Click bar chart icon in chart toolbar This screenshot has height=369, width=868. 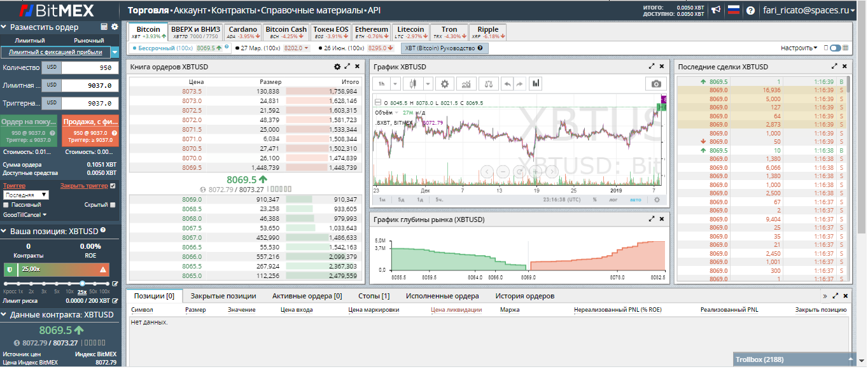pos(536,83)
